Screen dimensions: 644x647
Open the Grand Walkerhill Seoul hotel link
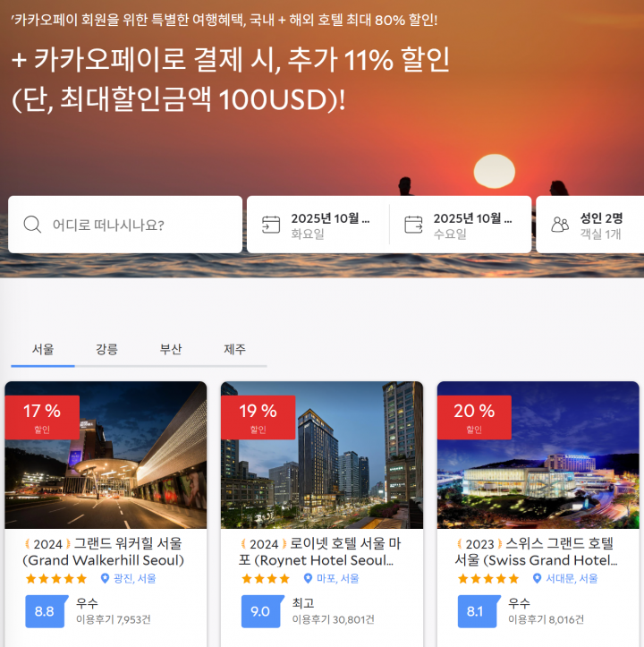[x=103, y=552]
